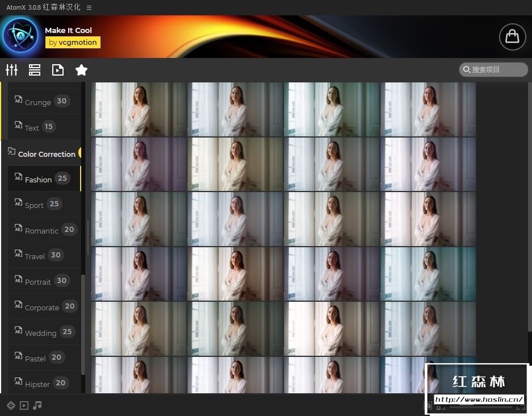532x416 pixels.
Task: Select second-row fourth-column preset thumbnail
Action: (428, 164)
